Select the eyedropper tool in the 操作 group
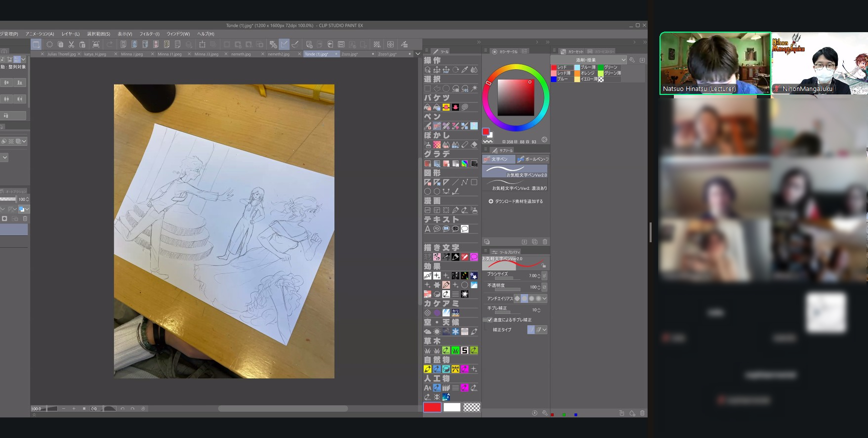The height and width of the screenshot is (438, 868). [465, 70]
